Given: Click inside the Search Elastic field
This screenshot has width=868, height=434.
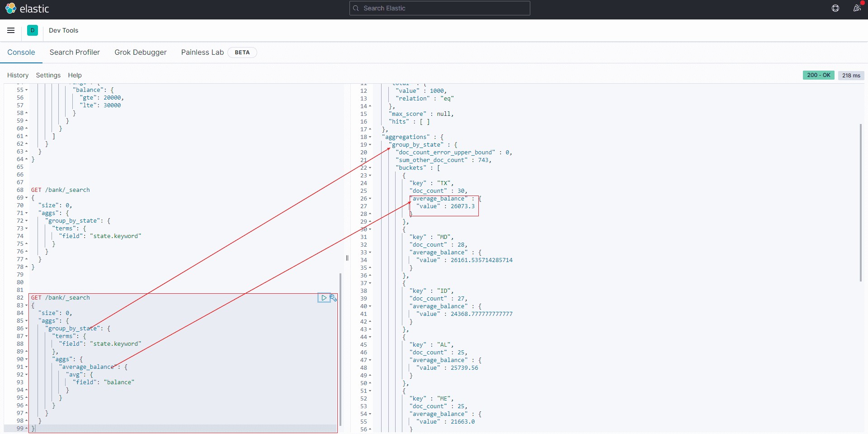Looking at the screenshot, I should point(439,8).
